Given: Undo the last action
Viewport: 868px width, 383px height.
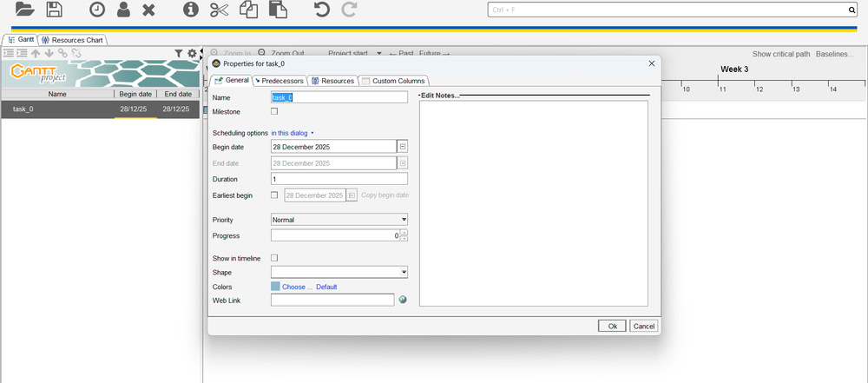Looking at the screenshot, I should pyautogui.click(x=321, y=10).
